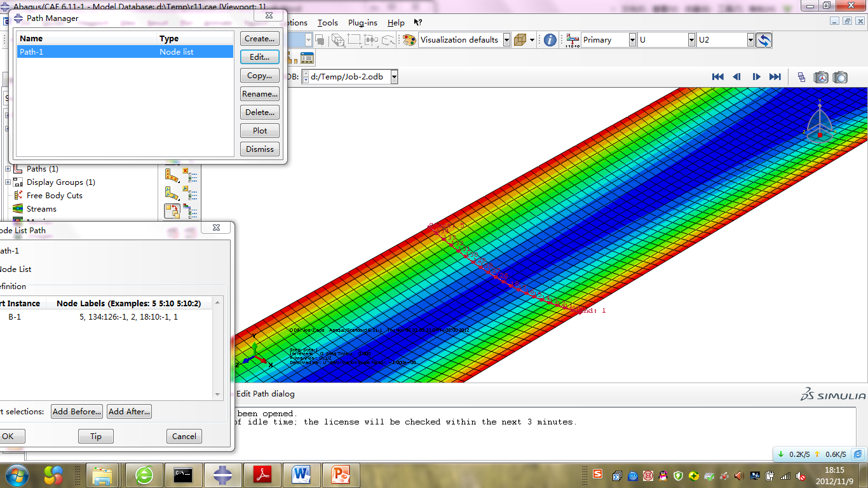Open the Windows Start menu
The width and height of the screenshot is (868, 488).
[x=17, y=475]
